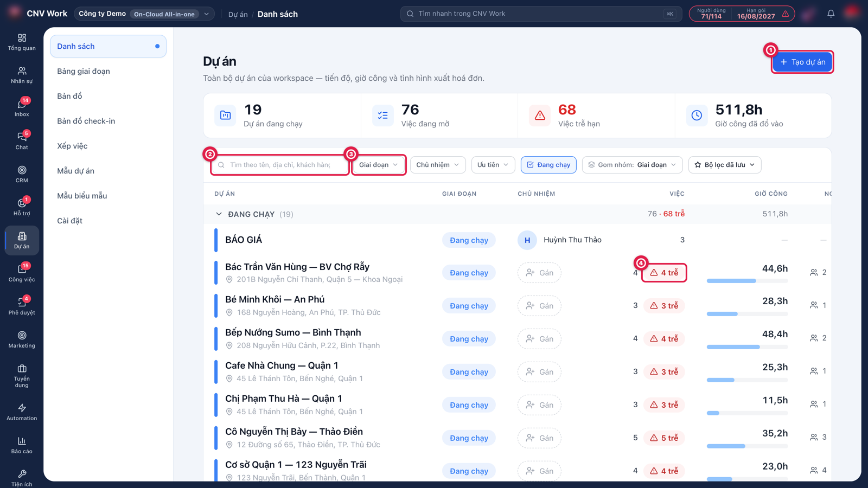The width and height of the screenshot is (868, 488).
Task: Open Tuyển dụng recruitment module
Action: [22, 376]
